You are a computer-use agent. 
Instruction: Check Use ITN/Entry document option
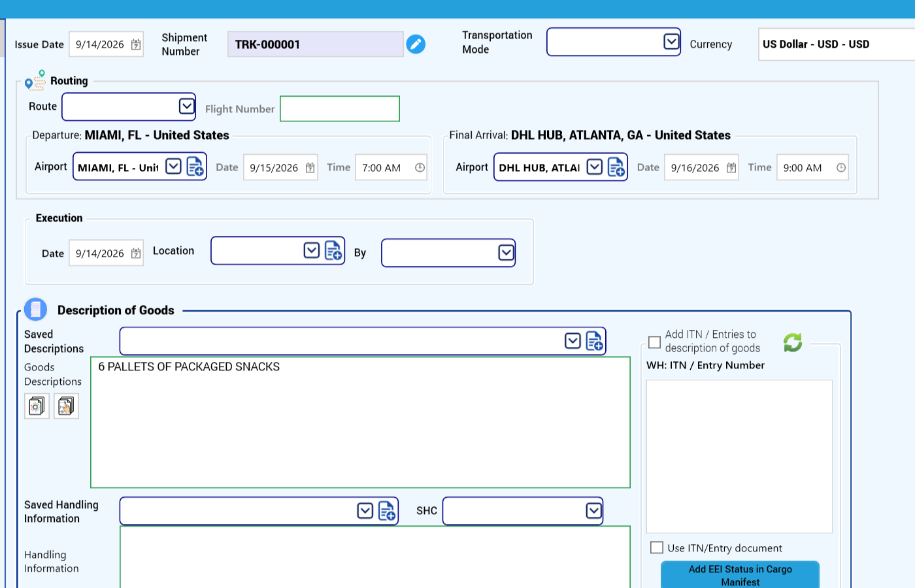tap(657, 547)
